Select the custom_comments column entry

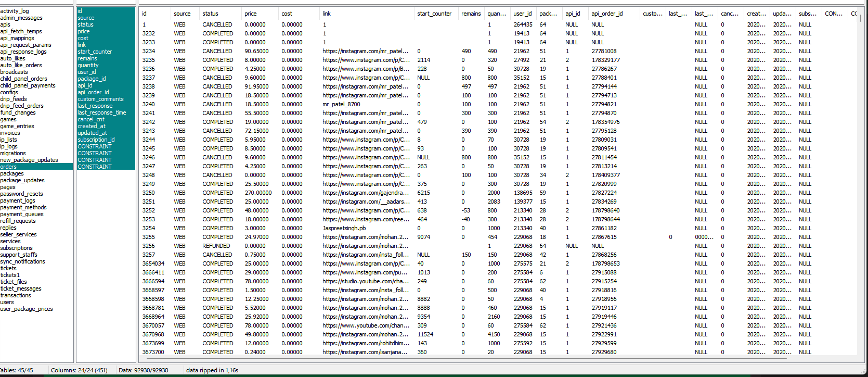tap(101, 99)
